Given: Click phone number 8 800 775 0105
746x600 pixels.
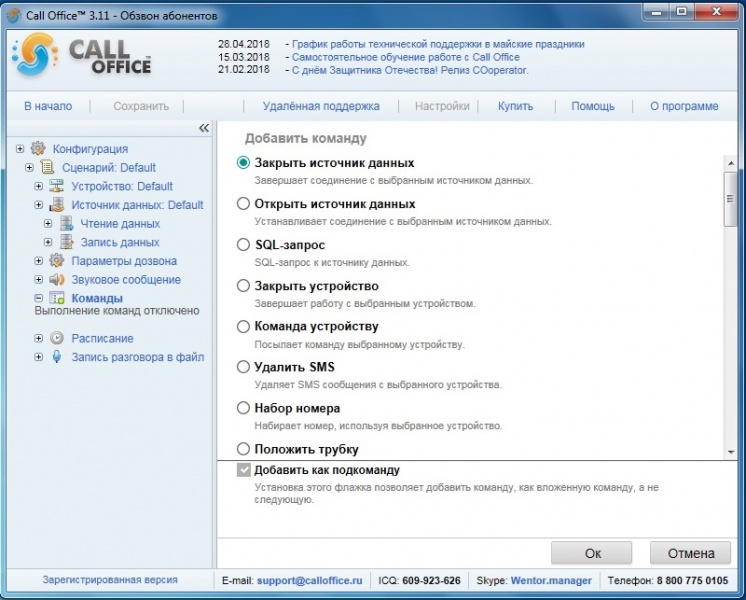Looking at the screenshot, I should click(x=692, y=580).
